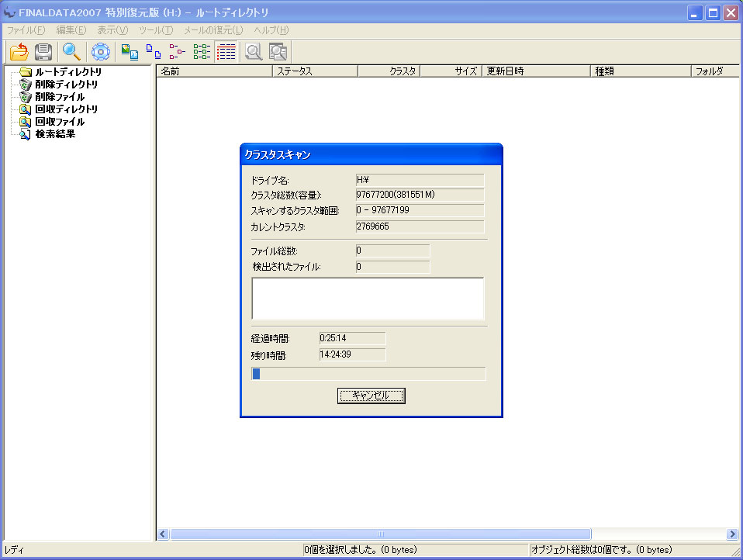
Task: Click the scan progress bar
Action: [x=368, y=374]
